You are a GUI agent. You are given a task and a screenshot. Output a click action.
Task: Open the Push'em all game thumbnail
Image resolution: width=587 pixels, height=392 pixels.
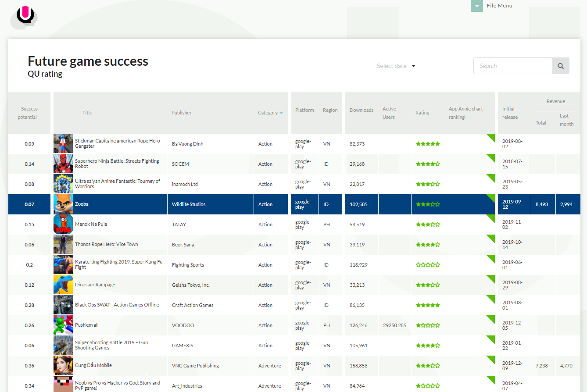[x=63, y=325]
